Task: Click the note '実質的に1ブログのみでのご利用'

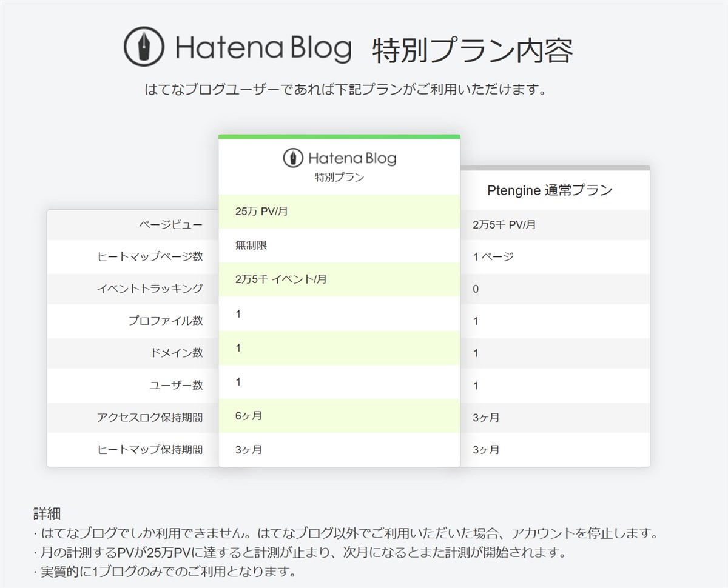Action: pyautogui.click(x=164, y=572)
